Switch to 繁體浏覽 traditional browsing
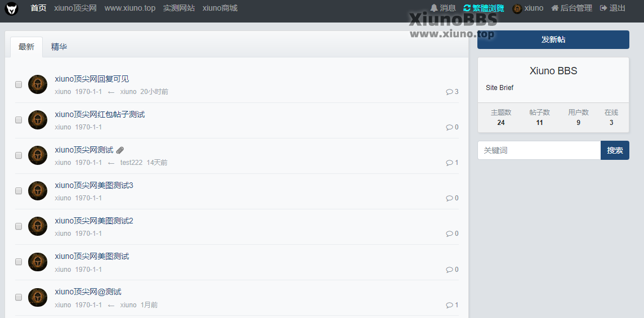The image size is (644, 318). (484, 8)
